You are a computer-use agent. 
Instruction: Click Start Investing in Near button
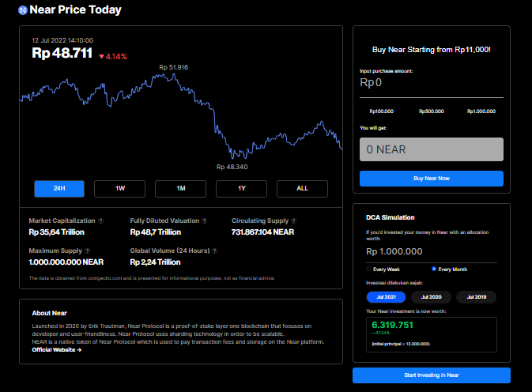click(x=432, y=375)
